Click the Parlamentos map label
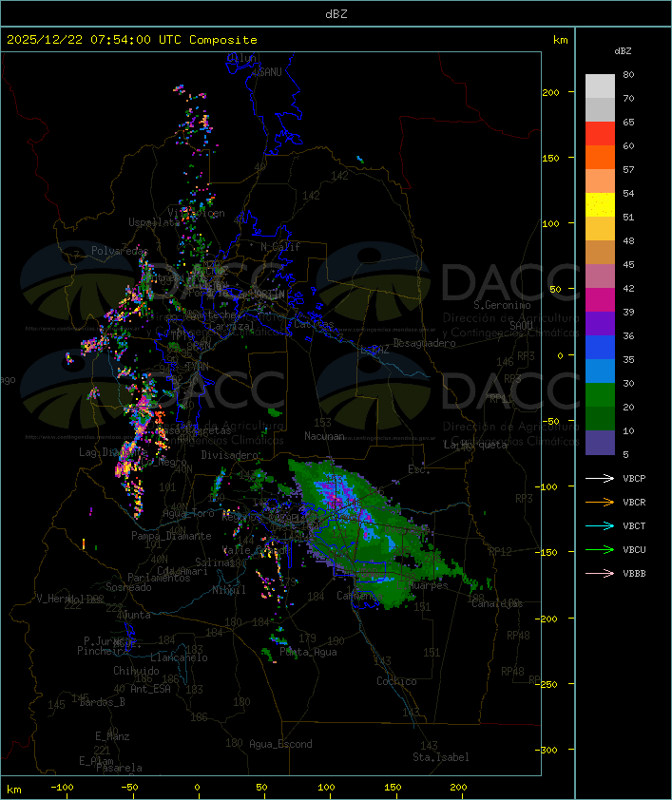Image resolution: width=672 pixels, height=800 pixels. [x=159, y=578]
